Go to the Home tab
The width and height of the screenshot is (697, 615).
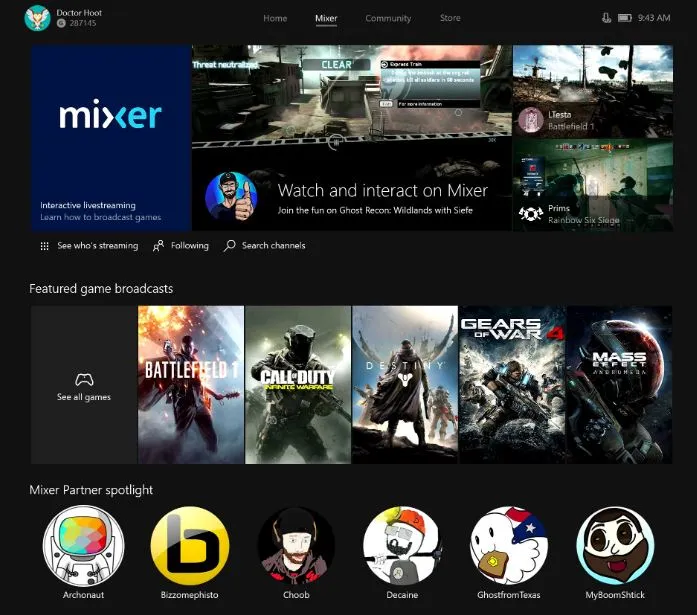[275, 18]
